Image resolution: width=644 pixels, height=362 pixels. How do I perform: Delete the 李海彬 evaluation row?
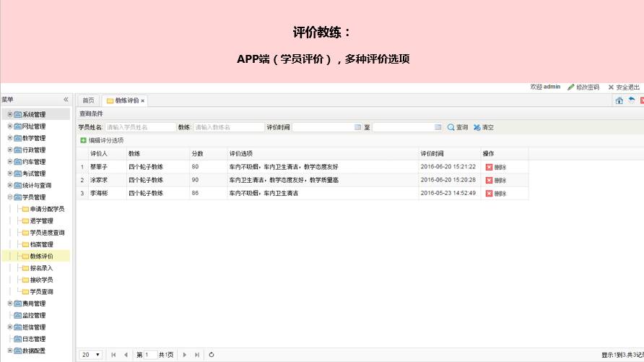tap(496, 194)
